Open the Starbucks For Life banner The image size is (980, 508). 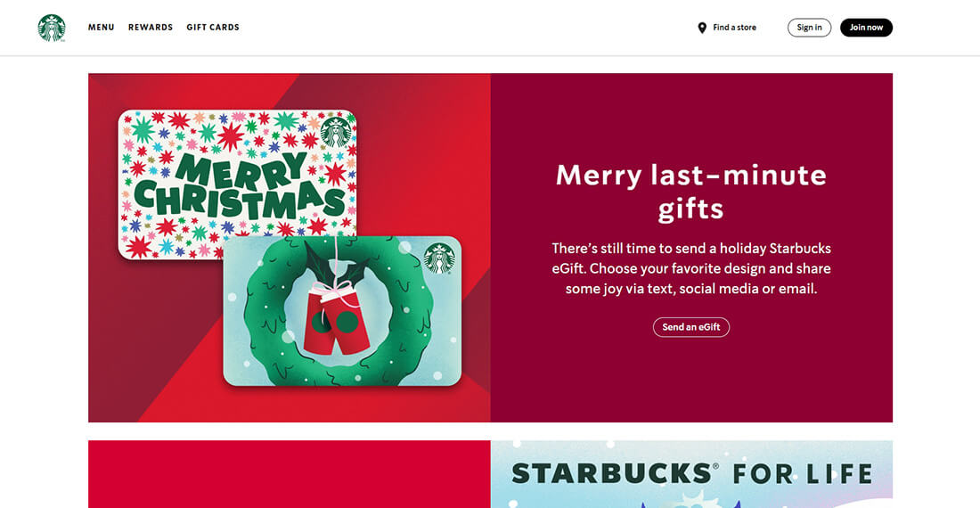pyautogui.click(x=691, y=474)
